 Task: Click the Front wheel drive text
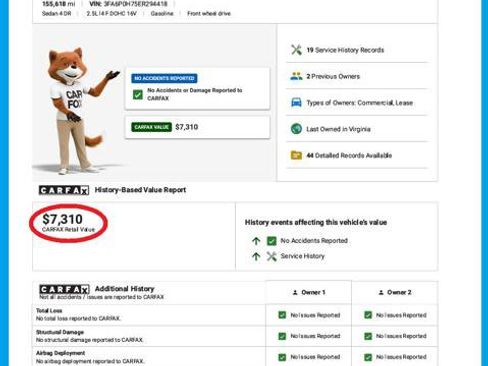click(209, 13)
